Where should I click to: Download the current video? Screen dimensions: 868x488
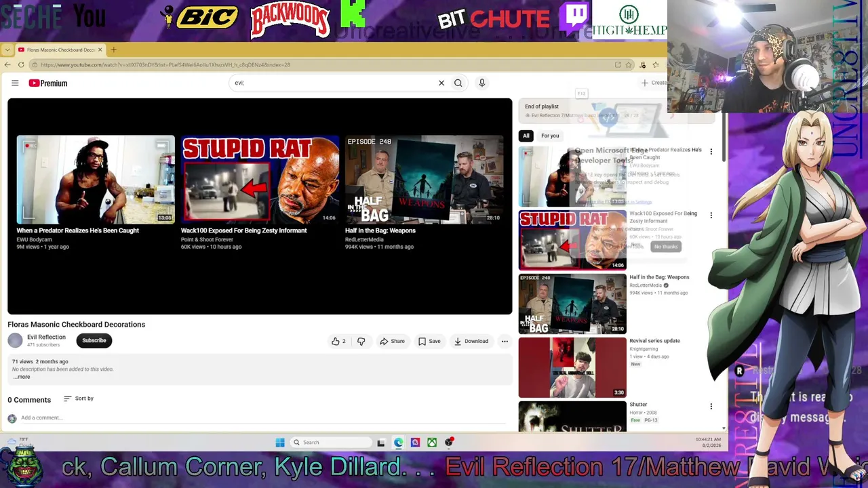click(471, 341)
